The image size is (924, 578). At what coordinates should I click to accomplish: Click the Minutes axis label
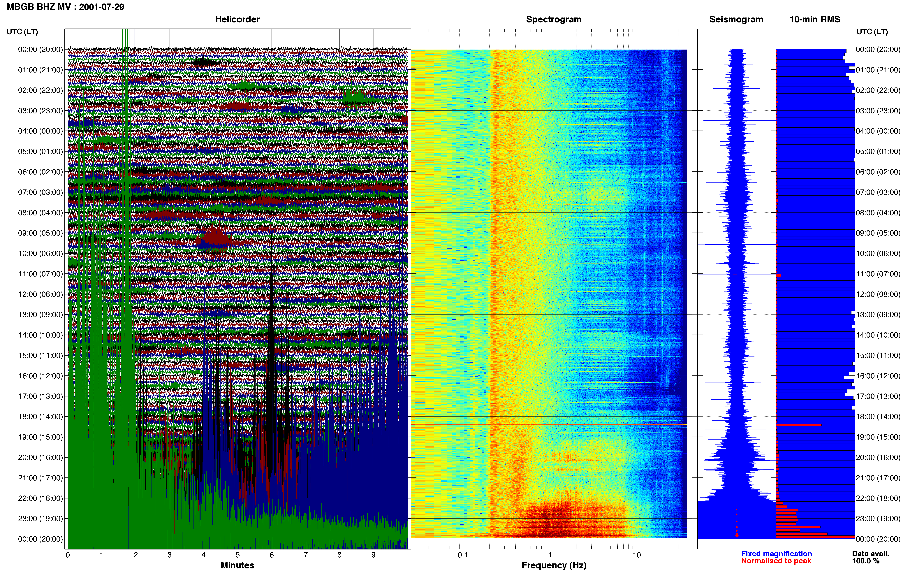(237, 565)
